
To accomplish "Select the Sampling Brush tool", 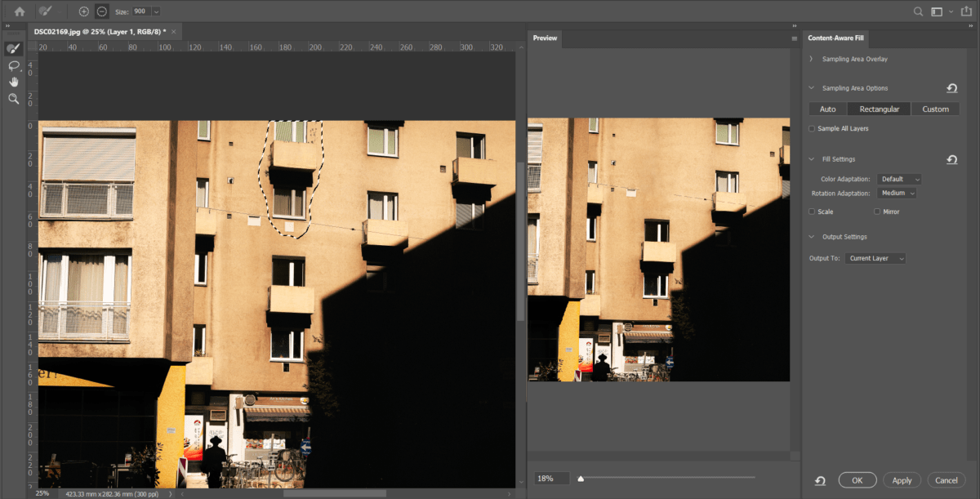I will (13, 47).
